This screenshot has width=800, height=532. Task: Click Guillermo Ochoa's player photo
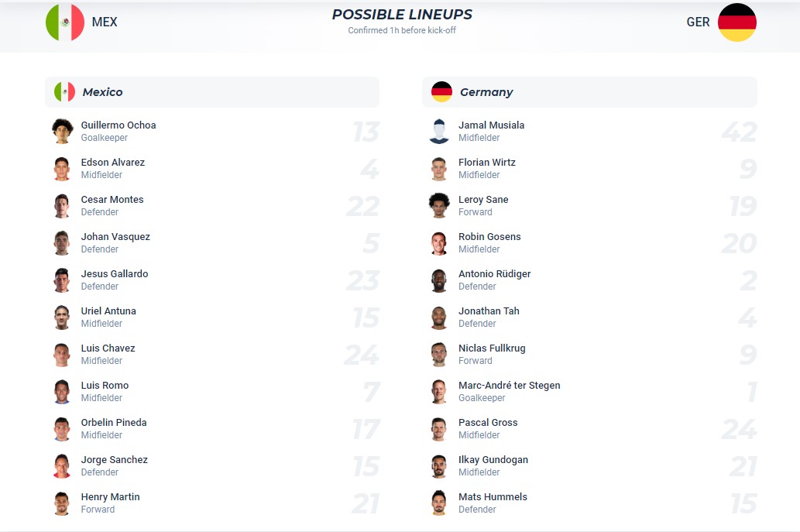[62, 131]
